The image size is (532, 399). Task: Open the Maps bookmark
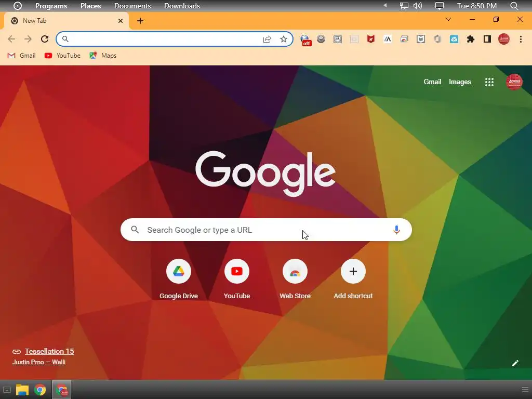coord(103,55)
